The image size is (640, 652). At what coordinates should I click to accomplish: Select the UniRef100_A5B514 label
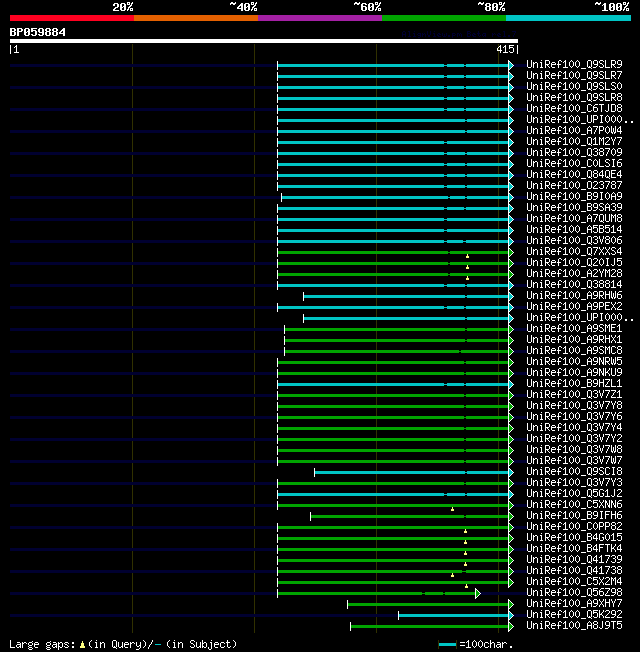tap(574, 229)
